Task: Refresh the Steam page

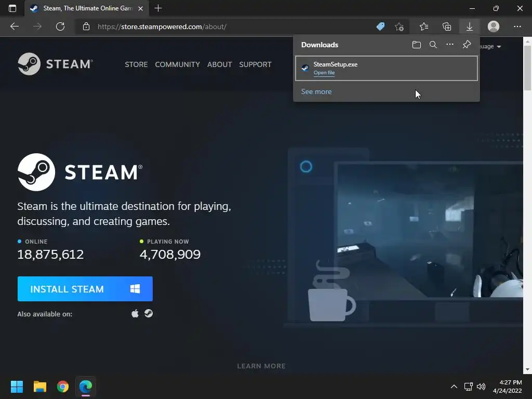Action: pyautogui.click(x=60, y=26)
